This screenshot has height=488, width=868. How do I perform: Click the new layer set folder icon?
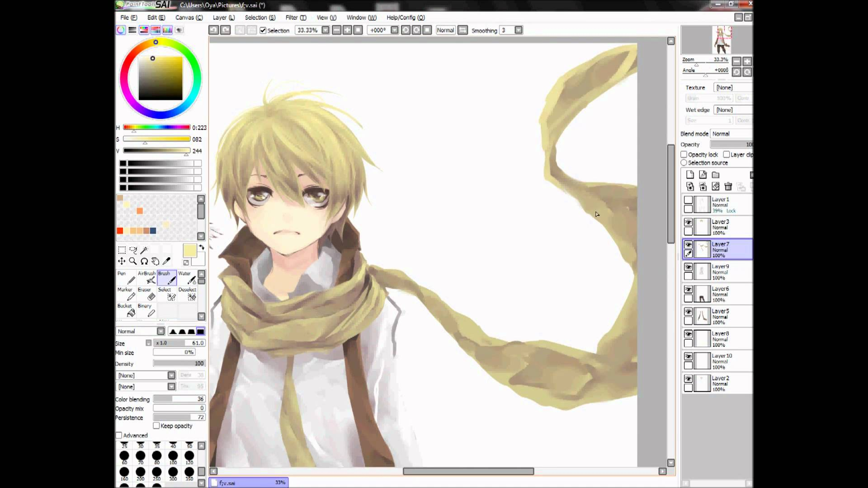(x=716, y=174)
